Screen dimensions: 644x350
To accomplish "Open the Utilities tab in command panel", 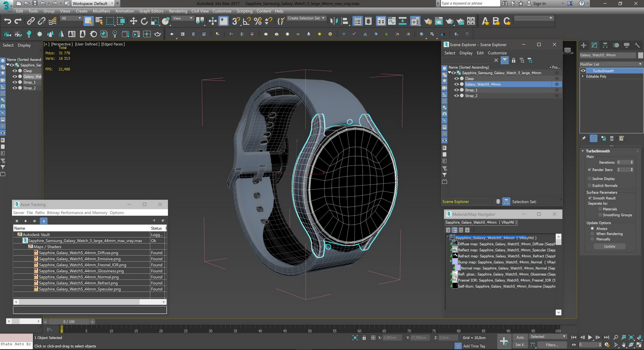I will pos(637,45).
